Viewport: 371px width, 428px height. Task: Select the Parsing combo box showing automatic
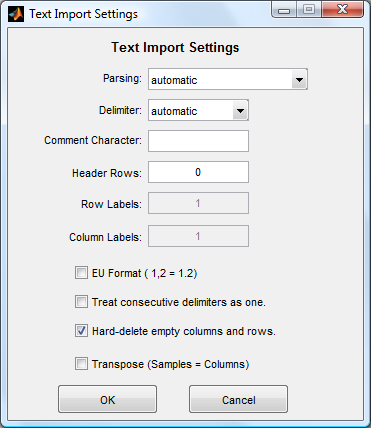(228, 79)
